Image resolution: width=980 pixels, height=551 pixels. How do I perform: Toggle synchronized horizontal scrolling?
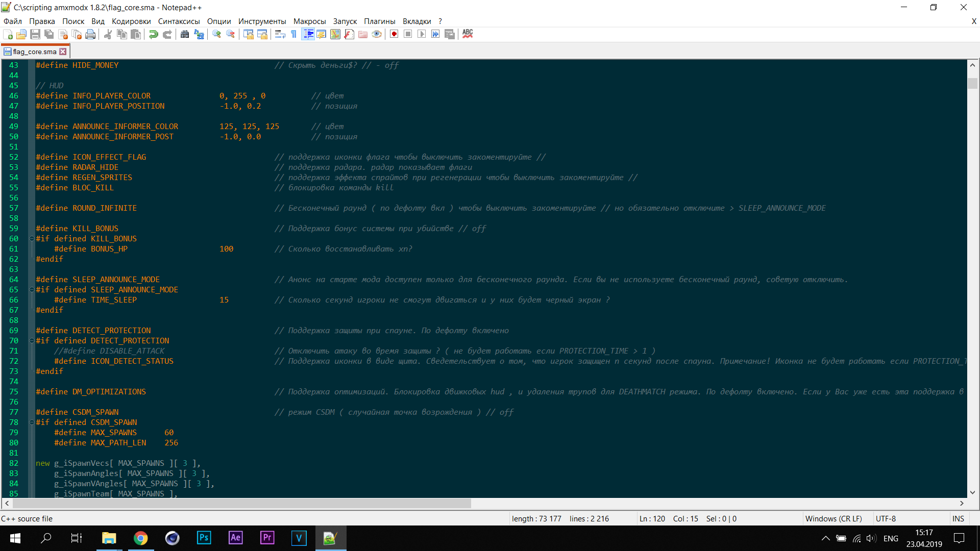(262, 34)
